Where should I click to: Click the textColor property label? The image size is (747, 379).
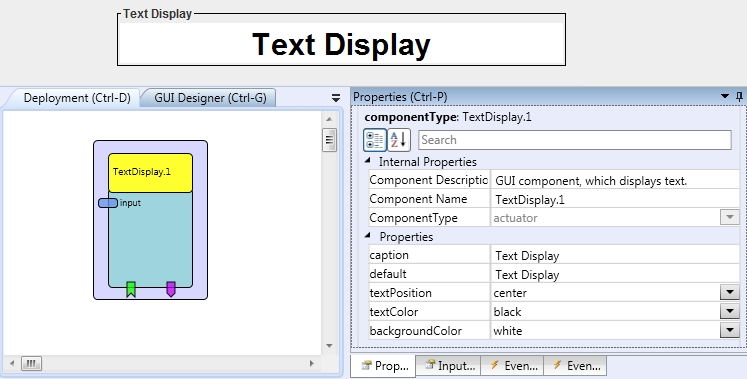coord(394,312)
